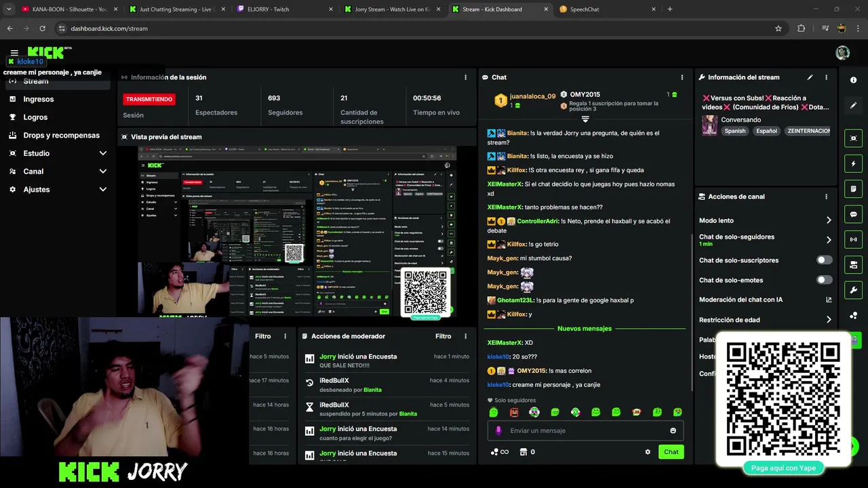Open Moderación del chat con IA external link
Screen dimensions: 868x488
pos(828,300)
